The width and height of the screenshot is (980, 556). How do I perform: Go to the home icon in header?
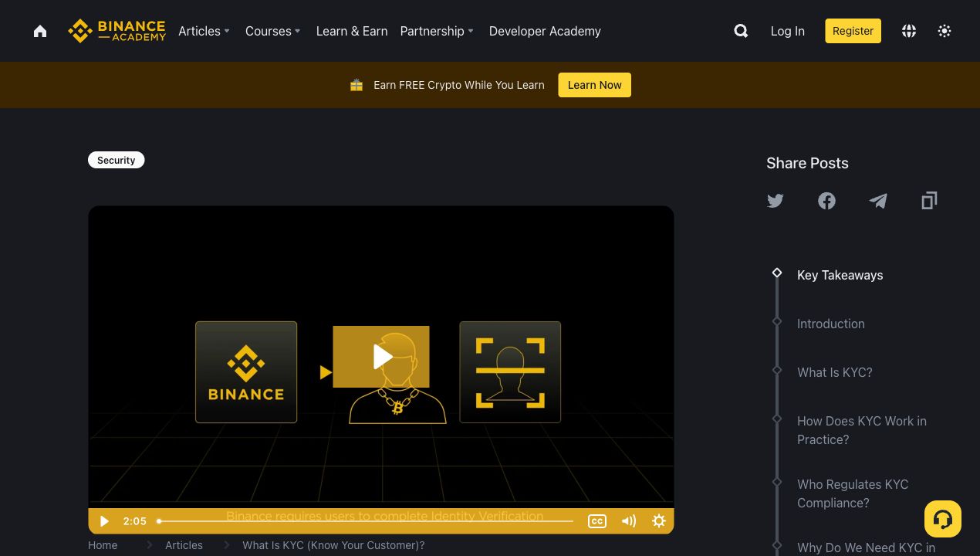[40, 31]
